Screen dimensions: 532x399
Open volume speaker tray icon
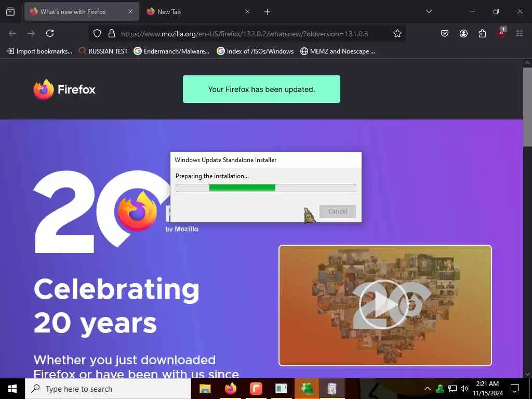pos(464,389)
